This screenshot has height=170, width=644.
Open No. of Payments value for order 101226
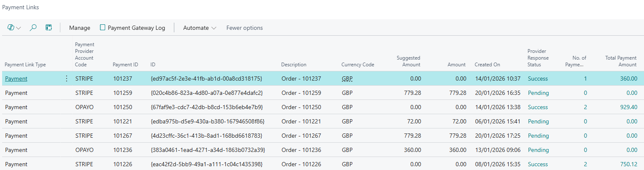pos(585,164)
